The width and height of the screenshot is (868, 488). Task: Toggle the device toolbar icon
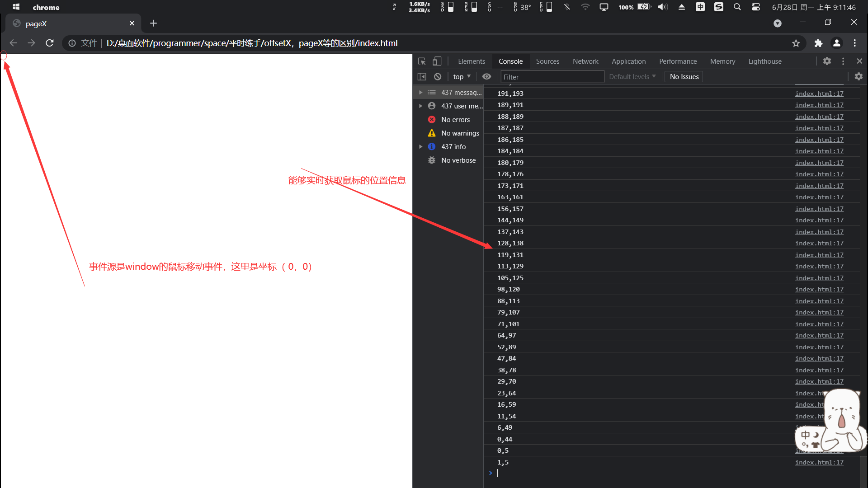point(437,61)
